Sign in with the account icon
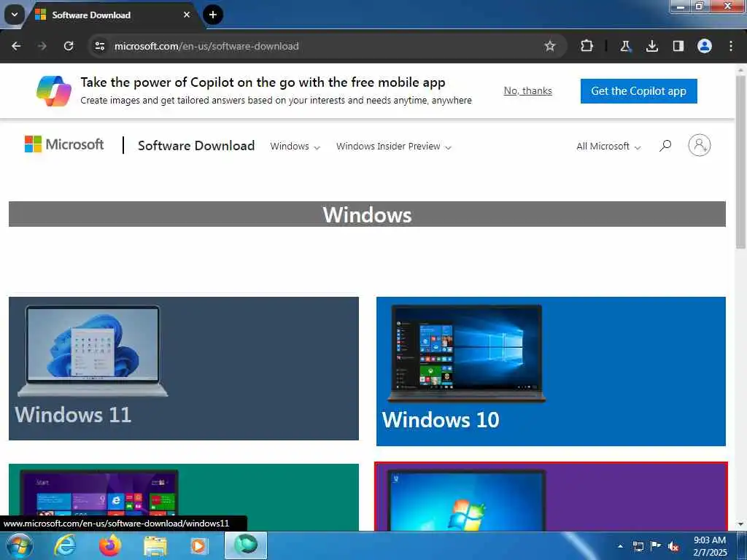Image resolution: width=747 pixels, height=560 pixels. 700,145
